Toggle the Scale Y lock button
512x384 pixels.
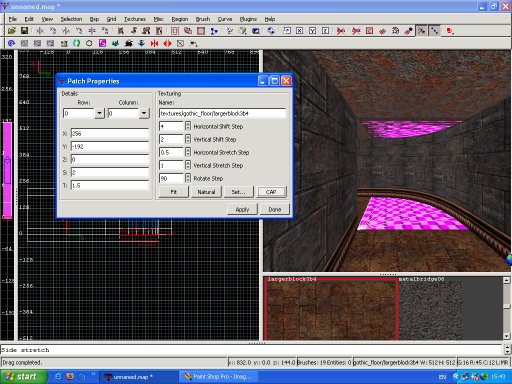pyautogui.click(x=312, y=31)
